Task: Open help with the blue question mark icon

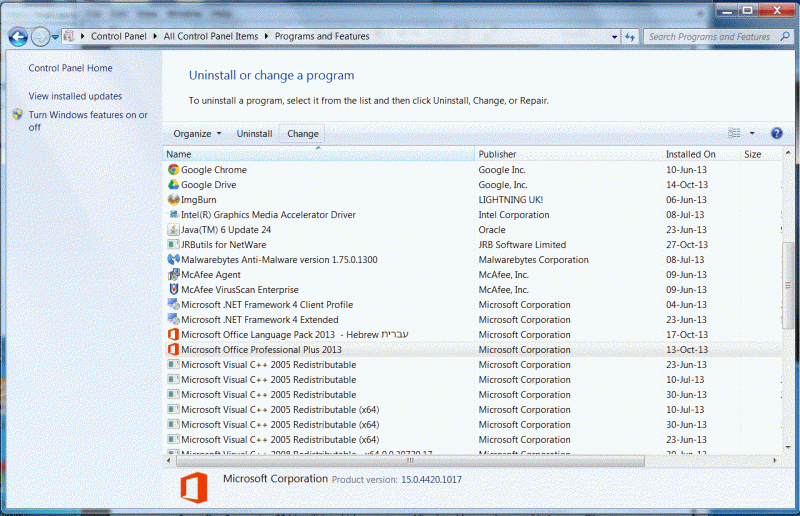Action: (776, 133)
